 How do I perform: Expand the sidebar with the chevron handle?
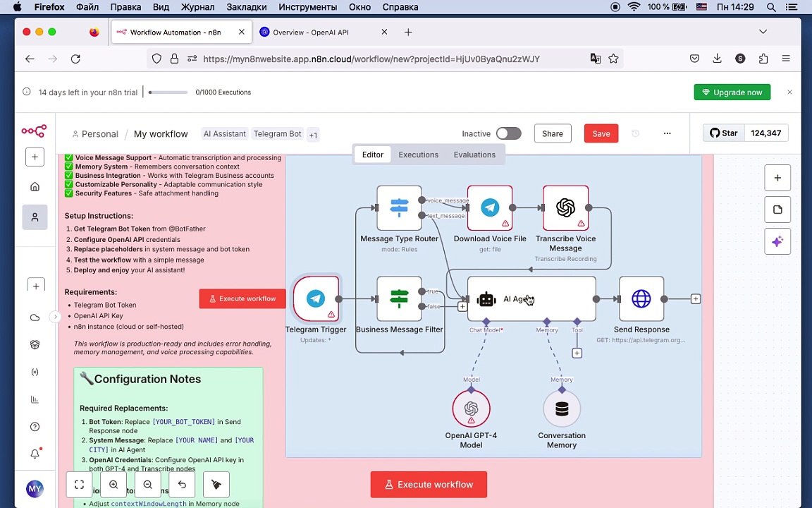[x=56, y=317]
